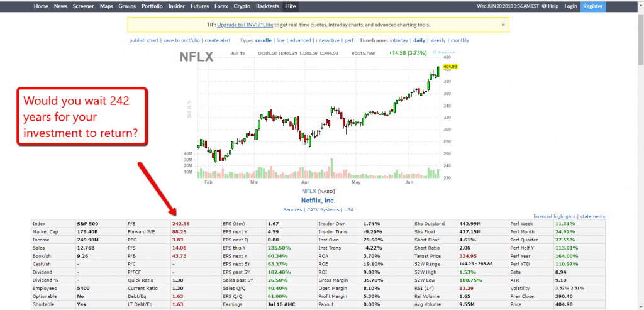The height and width of the screenshot is (310, 644).
Task: Click the date and time text in header
Action: [508, 6]
